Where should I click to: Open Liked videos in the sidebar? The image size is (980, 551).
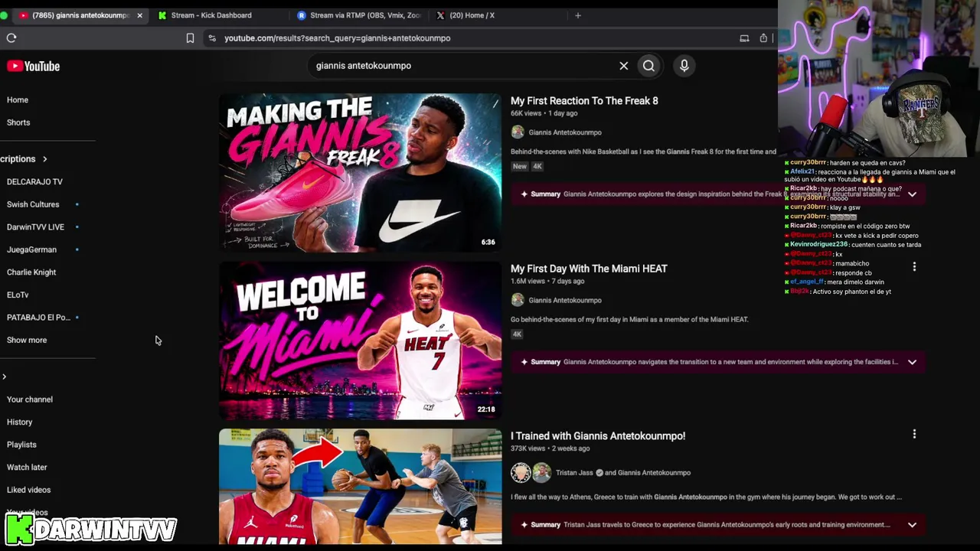tap(29, 490)
